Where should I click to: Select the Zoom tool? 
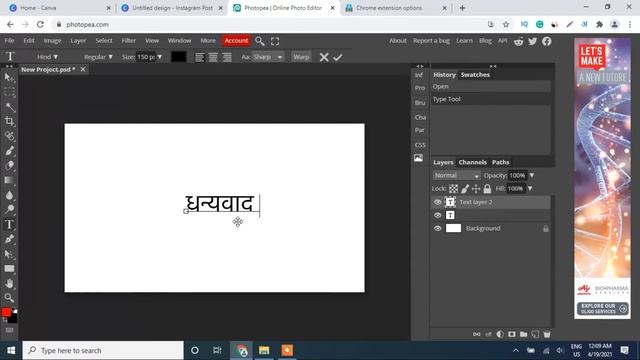[x=9, y=298]
